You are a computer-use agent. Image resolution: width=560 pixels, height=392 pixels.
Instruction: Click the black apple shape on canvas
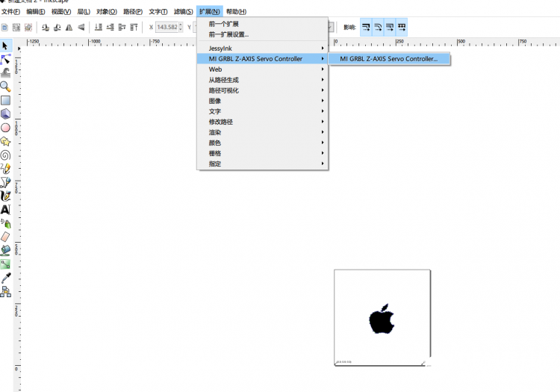click(x=381, y=321)
